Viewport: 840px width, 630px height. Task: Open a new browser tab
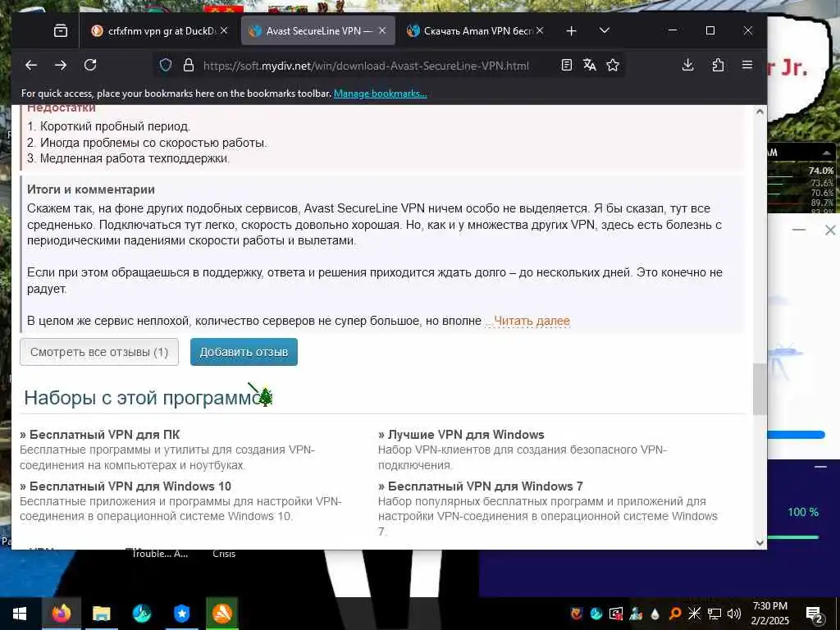571,31
